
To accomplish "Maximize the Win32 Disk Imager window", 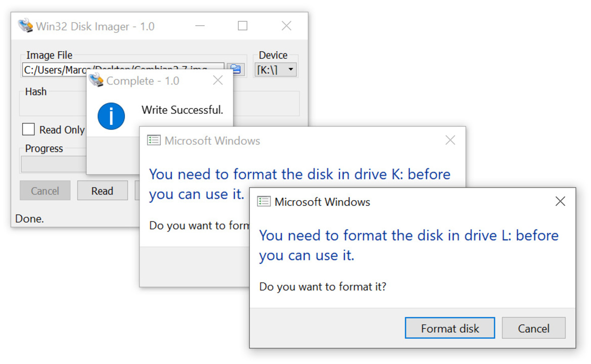I will (x=243, y=26).
